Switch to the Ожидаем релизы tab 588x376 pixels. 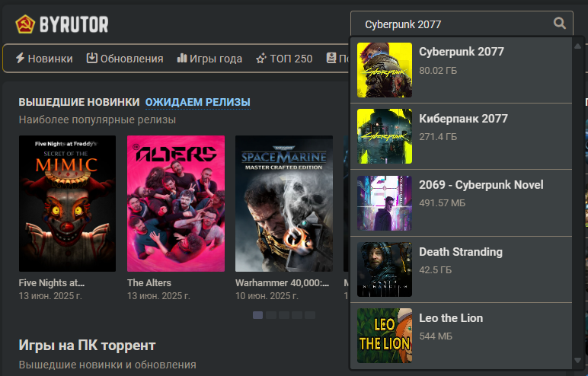click(197, 102)
